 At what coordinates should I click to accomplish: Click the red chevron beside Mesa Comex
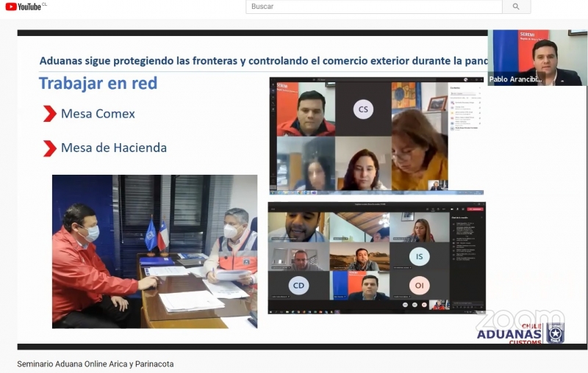pos(49,114)
